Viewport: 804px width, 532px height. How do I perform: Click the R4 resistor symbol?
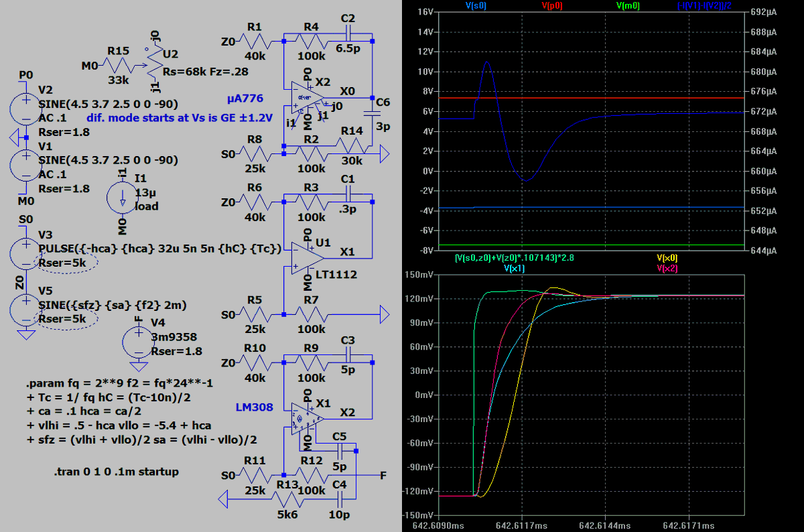[x=310, y=42]
